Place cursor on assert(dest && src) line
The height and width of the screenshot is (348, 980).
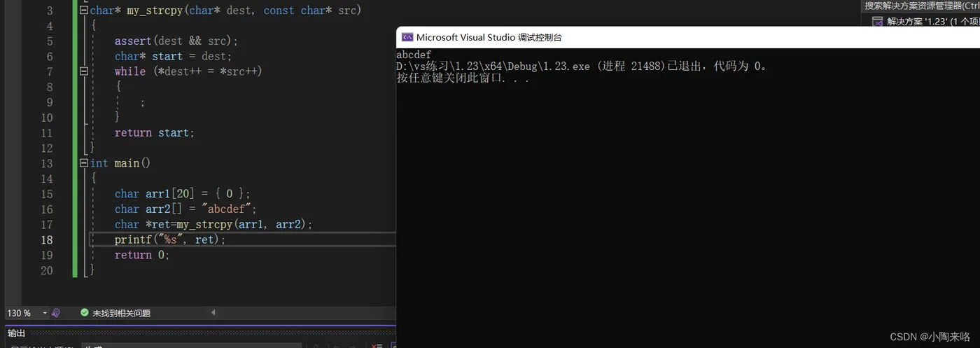(176, 41)
